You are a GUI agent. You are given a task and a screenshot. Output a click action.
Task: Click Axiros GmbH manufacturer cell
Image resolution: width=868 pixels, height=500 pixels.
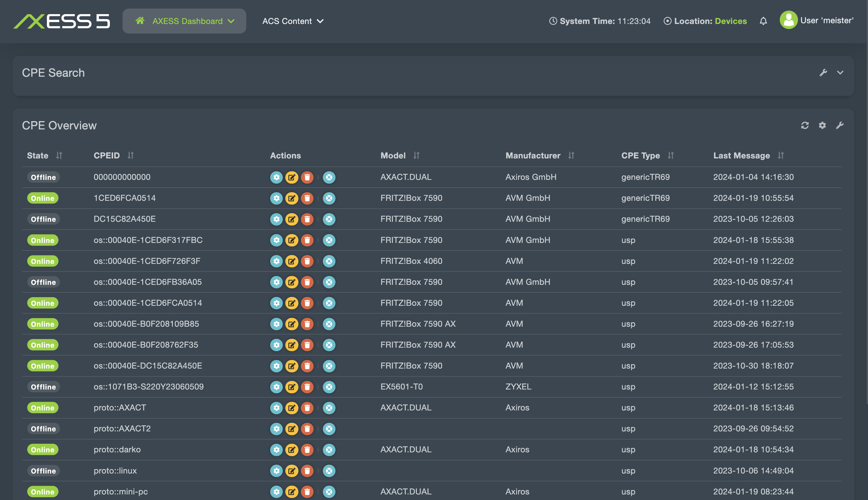pyautogui.click(x=531, y=177)
